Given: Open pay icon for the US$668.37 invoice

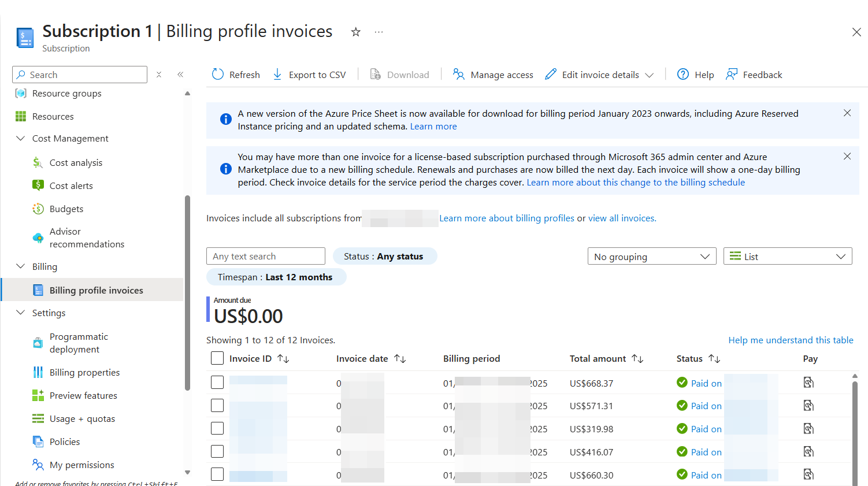Looking at the screenshot, I should [808, 383].
